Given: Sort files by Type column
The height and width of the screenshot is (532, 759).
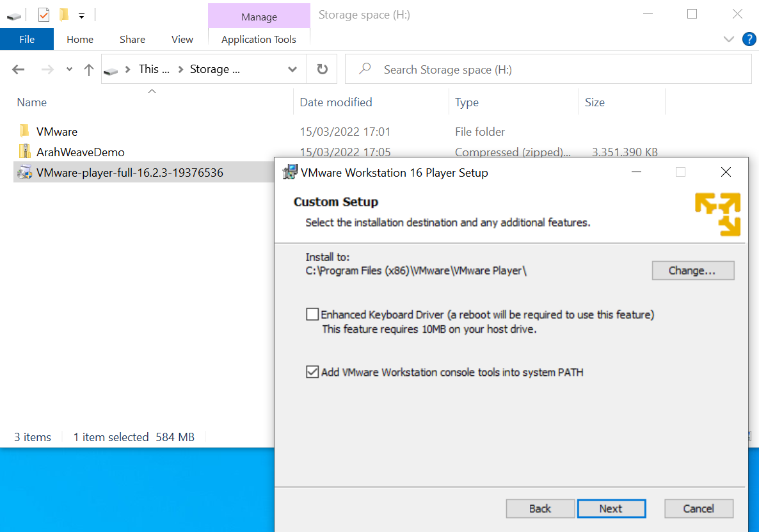Looking at the screenshot, I should 467,102.
